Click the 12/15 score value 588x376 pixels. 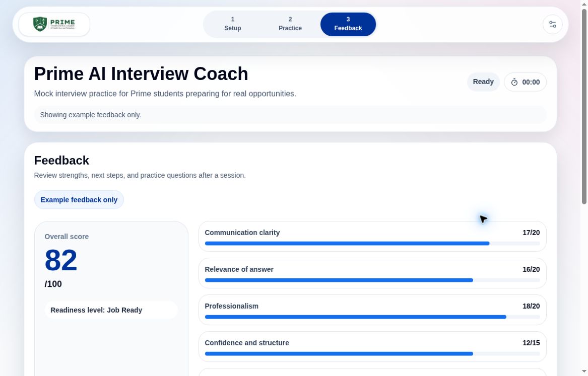[x=531, y=343]
